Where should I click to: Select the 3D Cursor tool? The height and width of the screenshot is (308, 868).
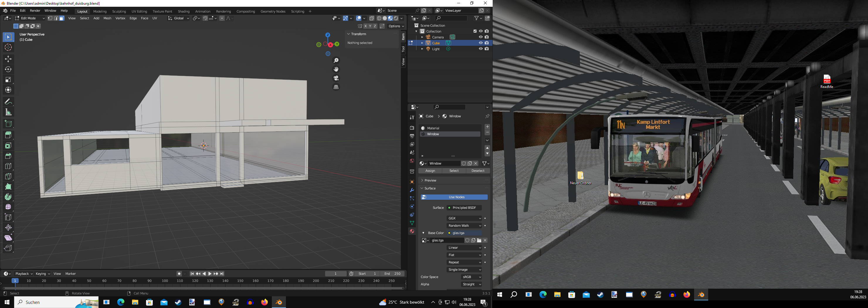click(8, 48)
